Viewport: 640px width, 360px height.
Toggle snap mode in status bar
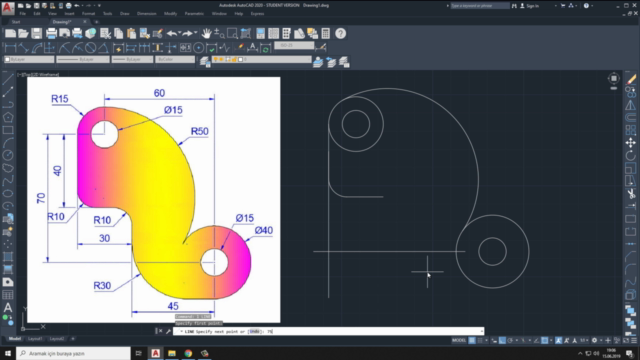(480, 340)
